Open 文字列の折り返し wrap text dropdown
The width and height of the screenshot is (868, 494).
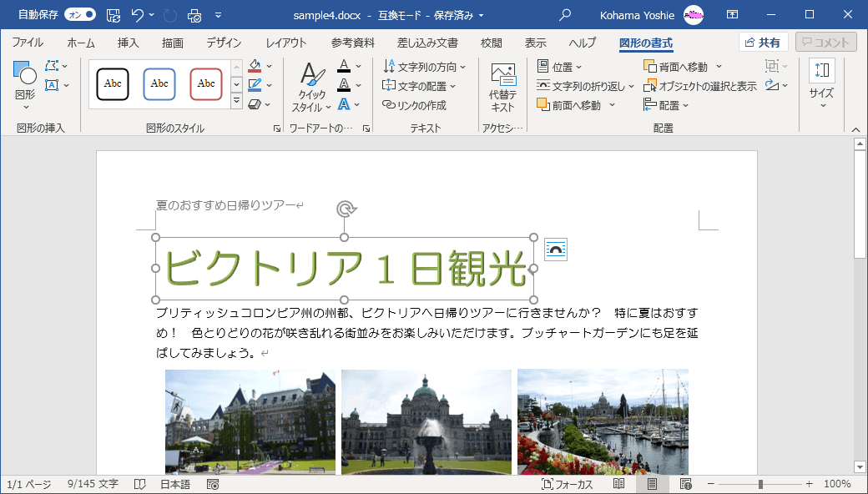tap(585, 86)
